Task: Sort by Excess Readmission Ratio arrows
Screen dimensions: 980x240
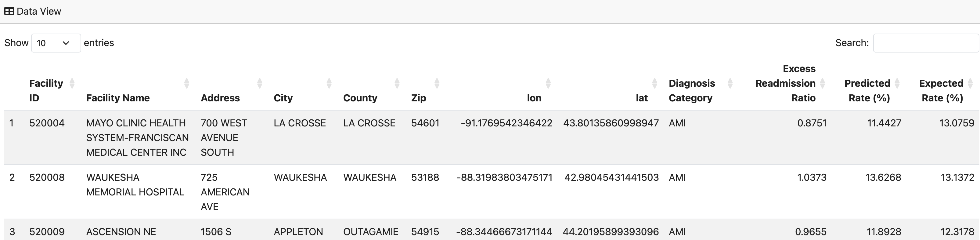Action: (822, 83)
